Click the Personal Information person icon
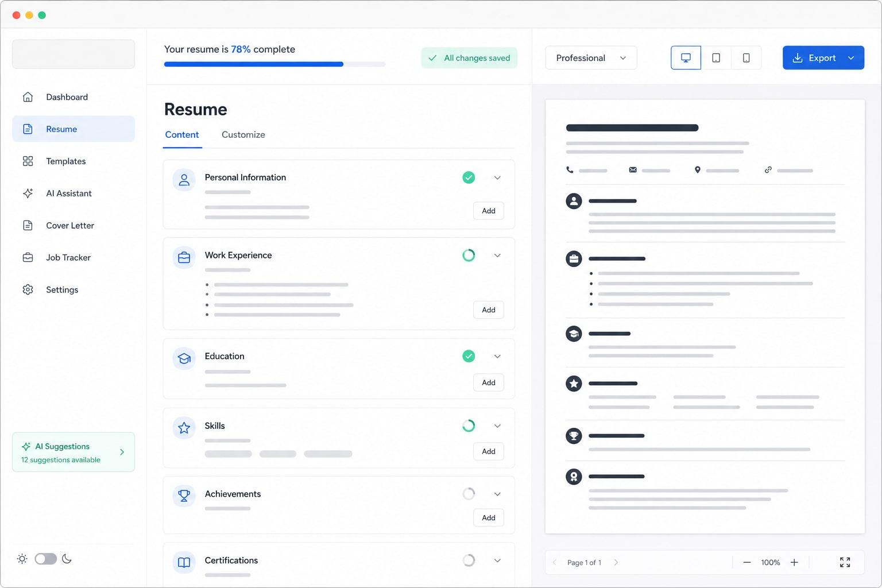882x588 pixels. point(184,180)
